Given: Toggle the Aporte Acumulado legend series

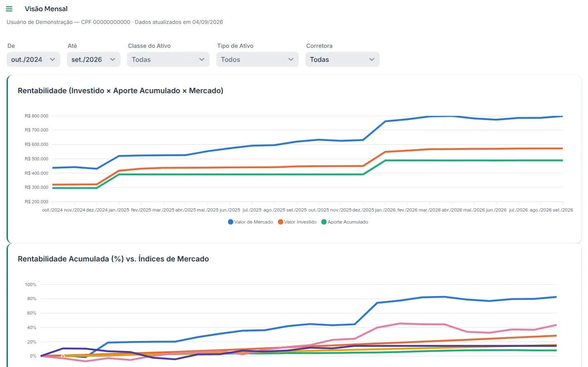Looking at the screenshot, I should click(x=345, y=222).
